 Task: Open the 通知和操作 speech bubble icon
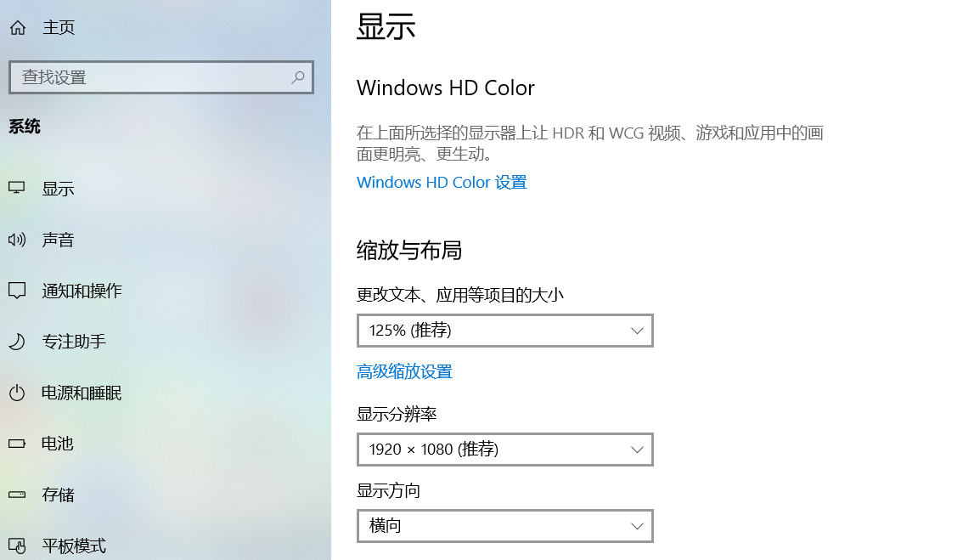[17, 291]
